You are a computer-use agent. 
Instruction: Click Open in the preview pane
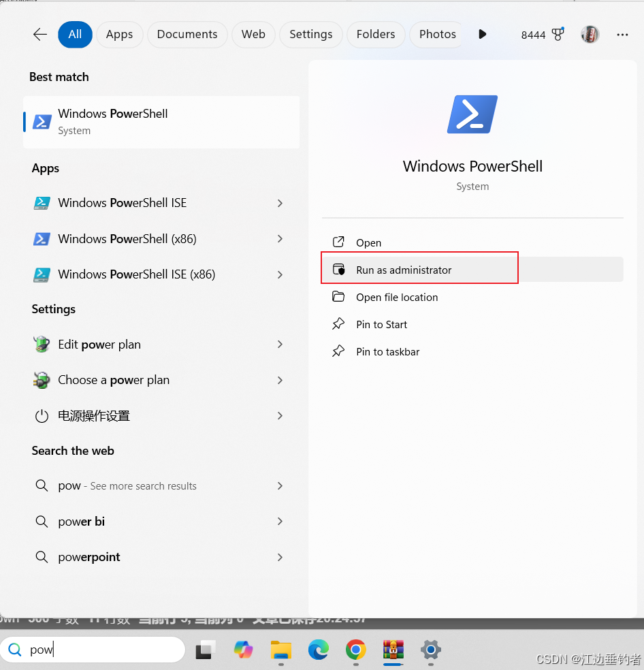[472, 242]
